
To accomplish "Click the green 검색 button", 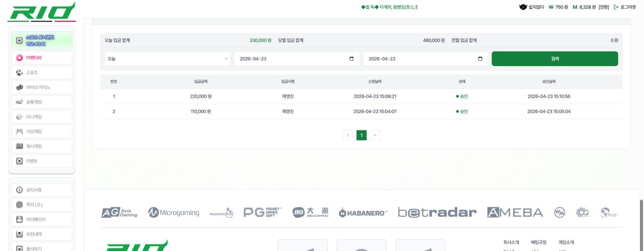I will pos(554,58).
